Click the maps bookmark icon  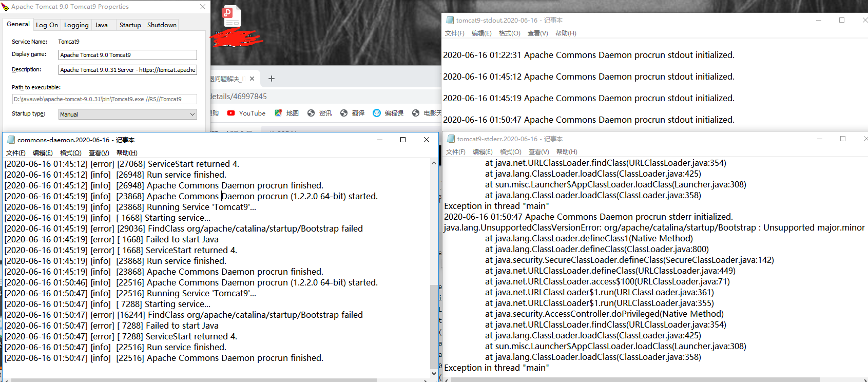tap(278, 113)
